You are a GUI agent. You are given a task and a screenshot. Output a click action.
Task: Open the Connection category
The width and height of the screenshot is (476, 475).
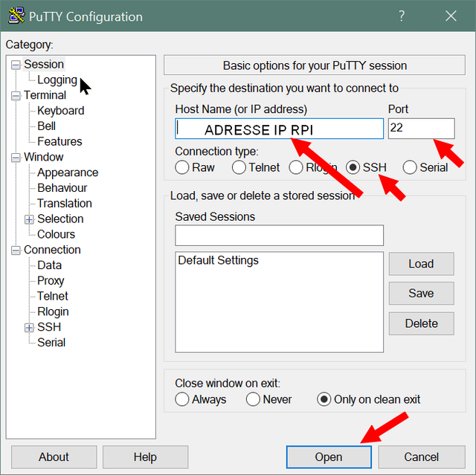(52, 250)
